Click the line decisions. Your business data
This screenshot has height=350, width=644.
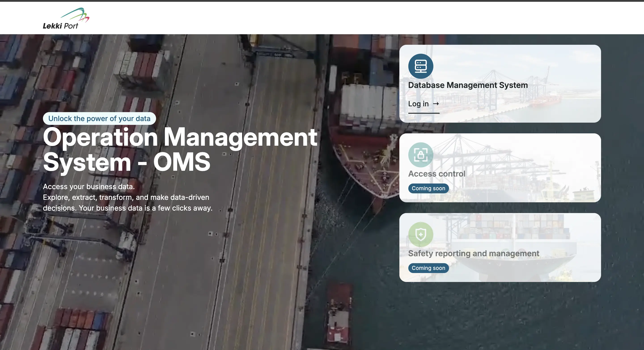point(127,208)
